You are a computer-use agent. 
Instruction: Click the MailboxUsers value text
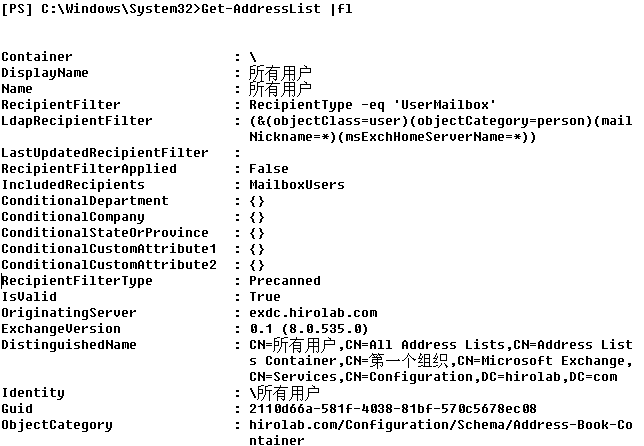(x=297, y=185)
